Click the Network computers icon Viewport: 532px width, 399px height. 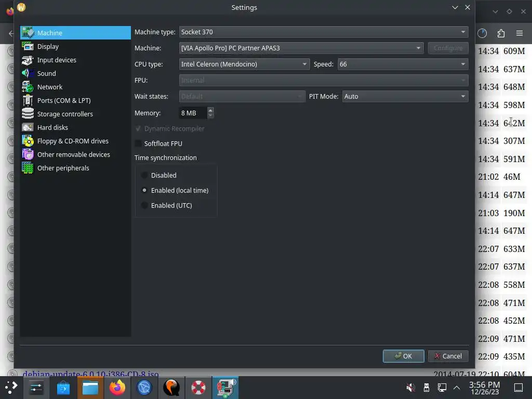click(x=28, y=87)
